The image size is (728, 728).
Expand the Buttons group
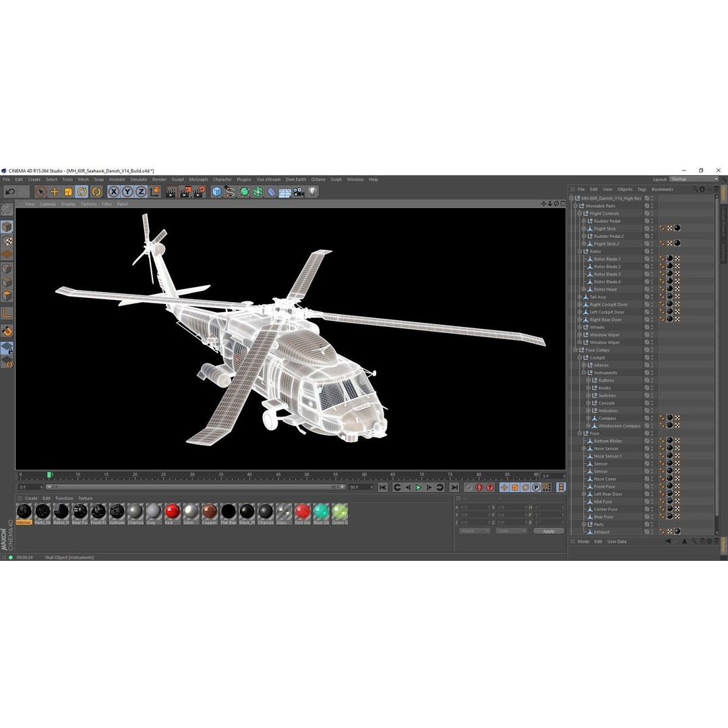click(x=588, y=380)
